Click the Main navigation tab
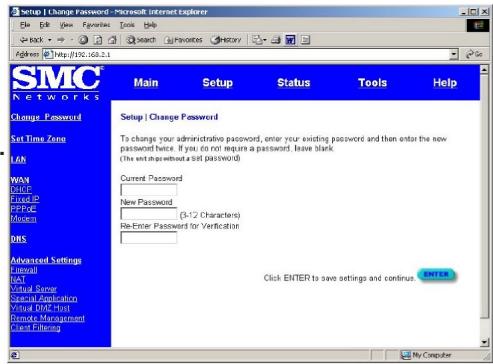This screenshot has width=493, height=364. coord(146,83)
